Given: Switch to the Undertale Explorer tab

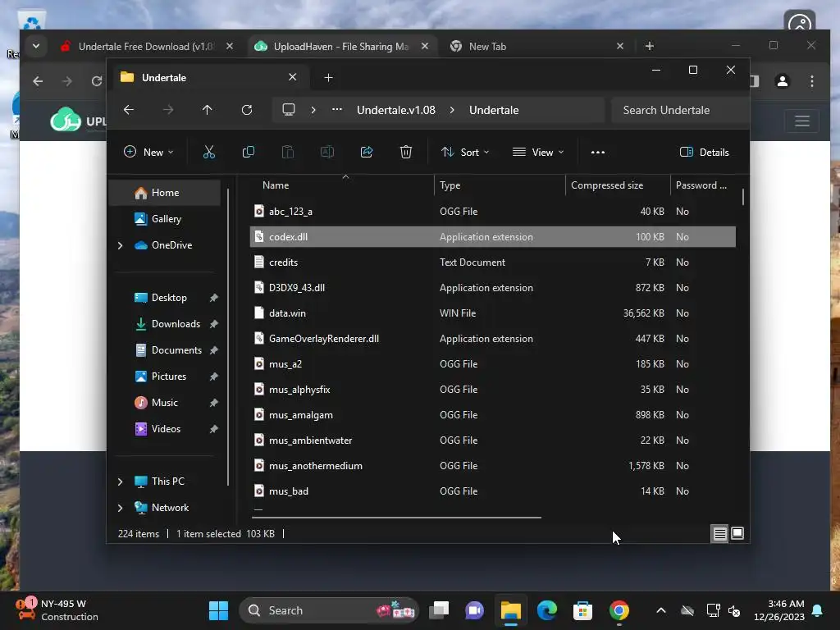Looking at the screenshot, I should tap(209, 78).
